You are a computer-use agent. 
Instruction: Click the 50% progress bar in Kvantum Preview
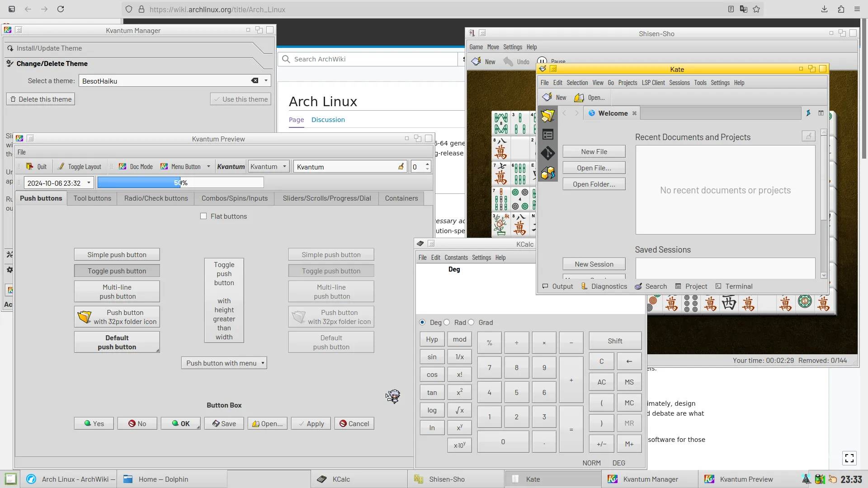[x=180, y=183]
